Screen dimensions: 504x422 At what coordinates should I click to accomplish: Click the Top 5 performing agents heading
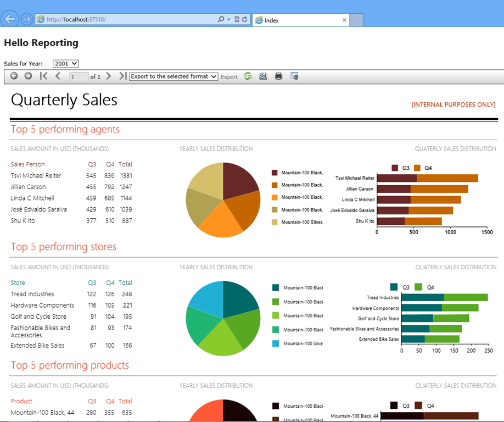pyautogui.click(x=65, y=129)
